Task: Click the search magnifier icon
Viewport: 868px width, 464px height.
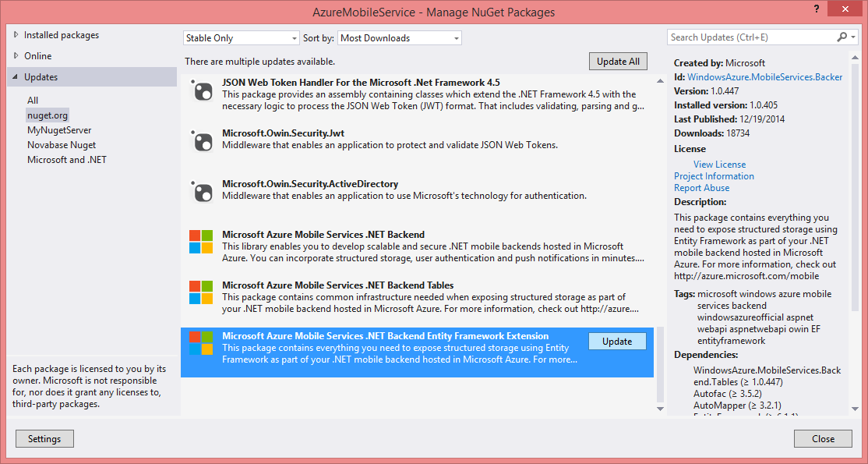Action: pos(842,37)
